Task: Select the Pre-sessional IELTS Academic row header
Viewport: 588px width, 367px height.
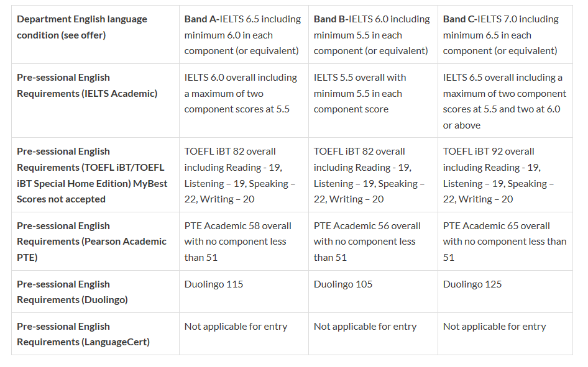Action: pyautogui.click(x=87, y=86)
